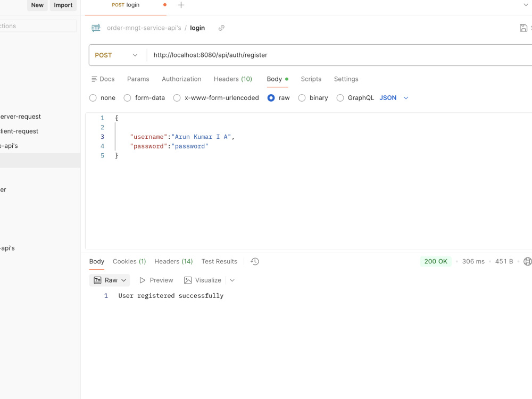532x399 pixels.
Task: Select the erver-request item in sidebar
Action: pos(20,117)
